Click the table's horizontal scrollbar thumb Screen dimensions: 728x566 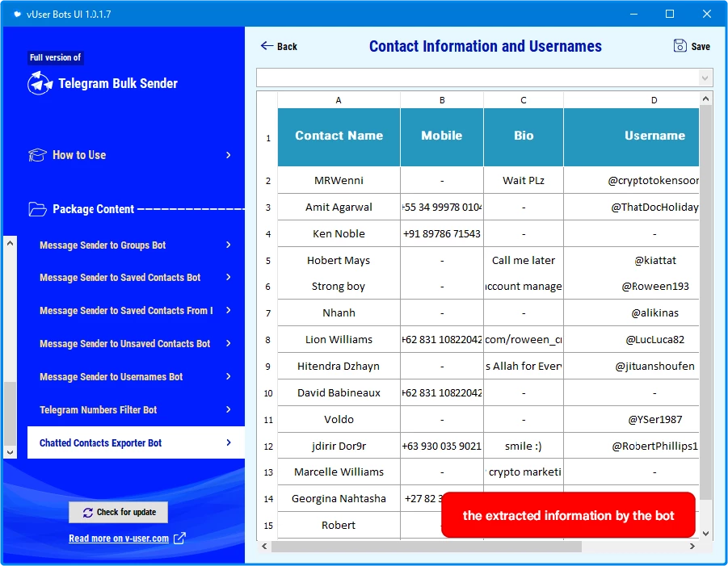426,547
